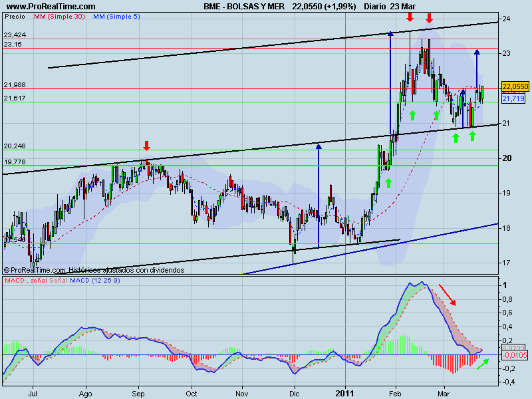Click the Sep month label on time axis
The width and height of the screenshot is (532, 399).
point(138,394)
